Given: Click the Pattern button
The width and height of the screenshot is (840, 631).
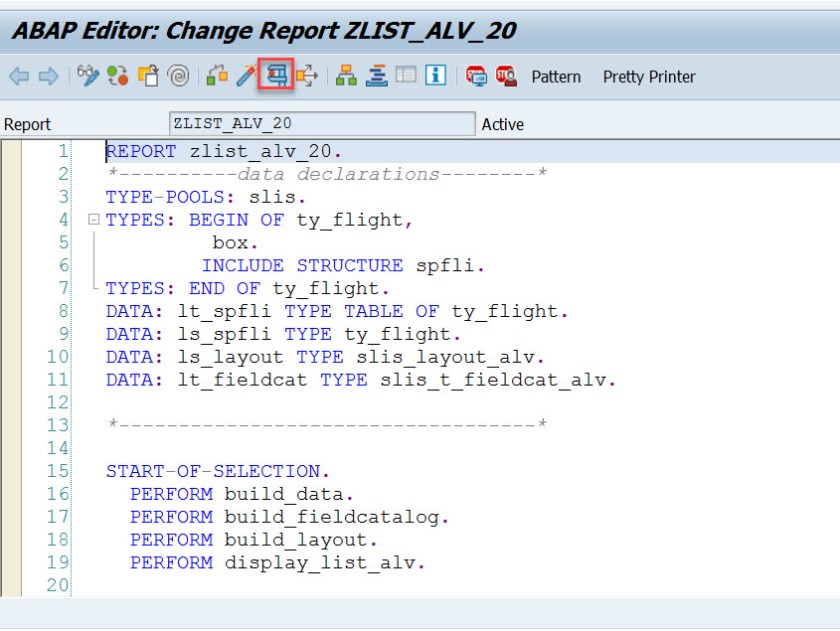Looking at the screenshot, I should point(556,77).
